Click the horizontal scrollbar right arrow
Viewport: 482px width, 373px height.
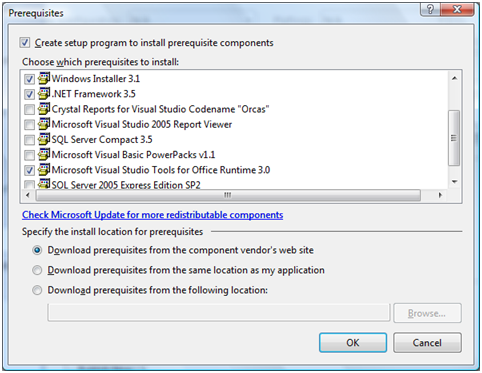440,195
